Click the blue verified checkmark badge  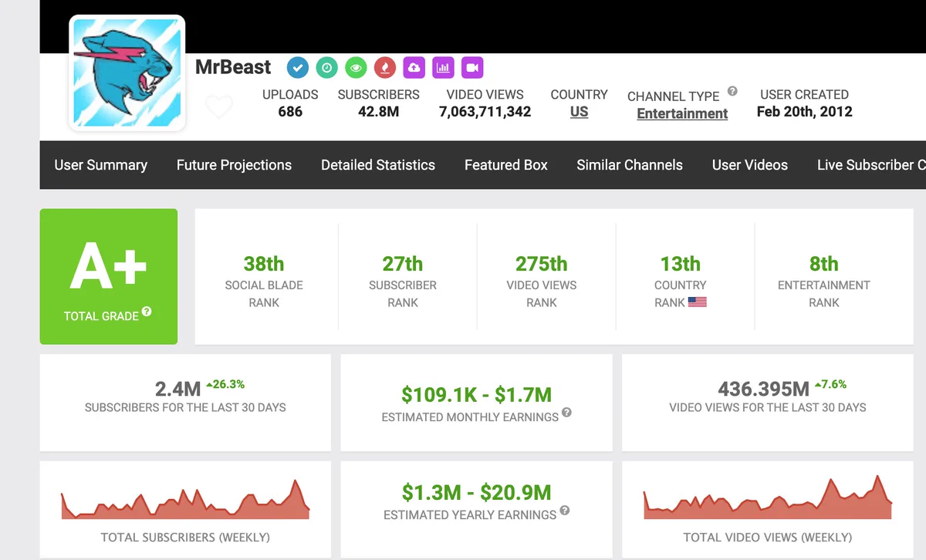click(298, 68)
